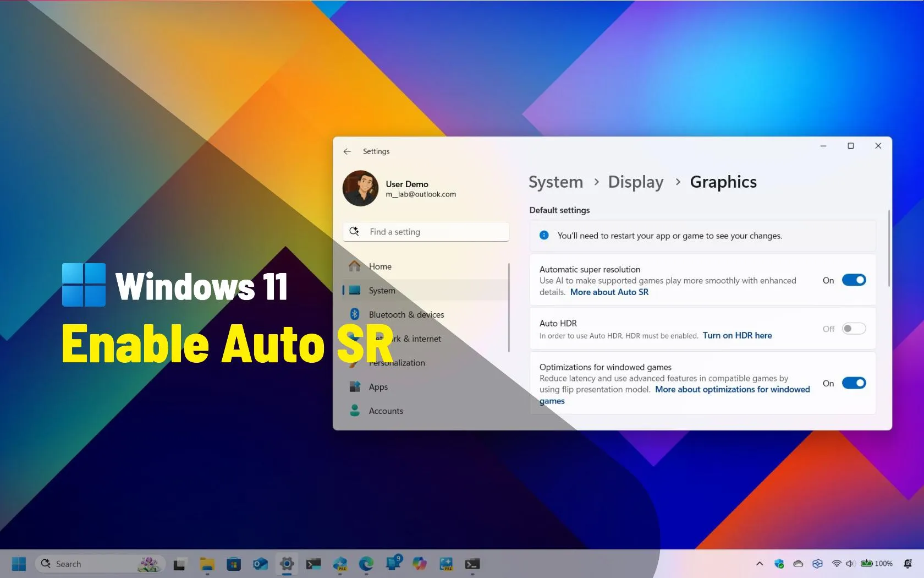Click the Apps sidebar icon
Image resolution: width=924 pixels, height=578 pixels.
pos(355,386)
